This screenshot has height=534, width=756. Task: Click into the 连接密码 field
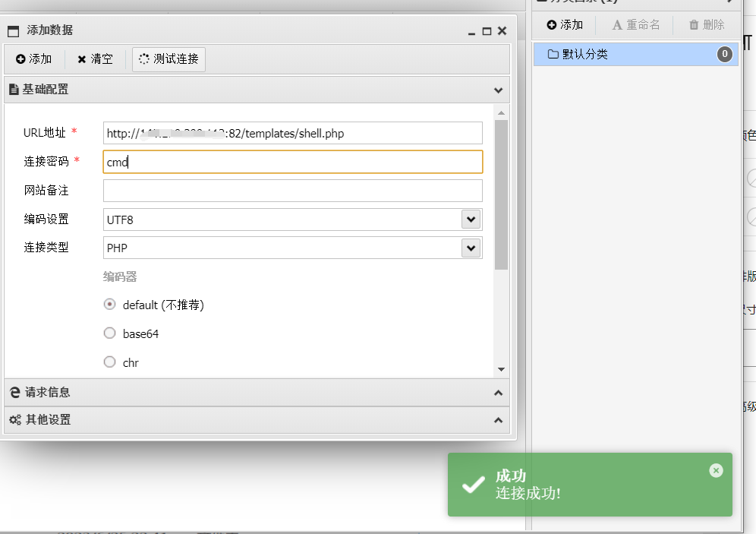click(x=293, y=162)
